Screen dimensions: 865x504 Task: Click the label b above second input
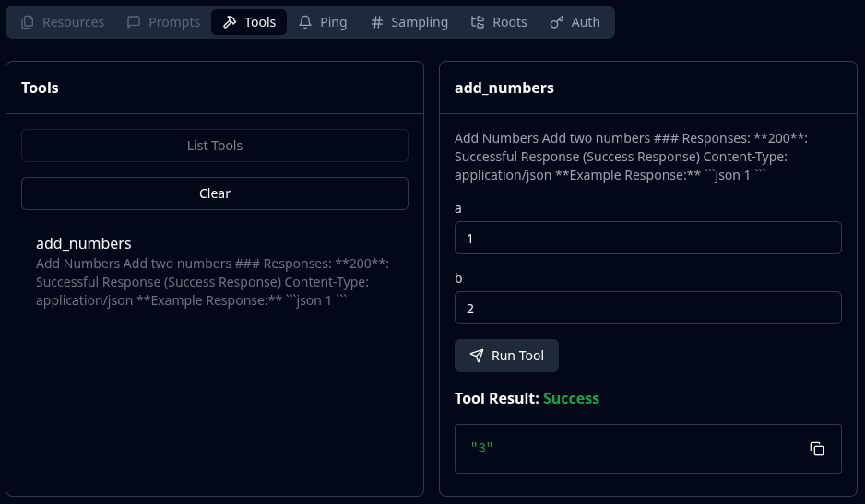458,278
